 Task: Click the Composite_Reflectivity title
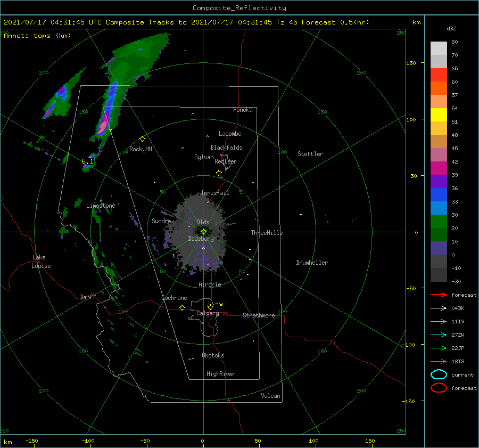240,8
